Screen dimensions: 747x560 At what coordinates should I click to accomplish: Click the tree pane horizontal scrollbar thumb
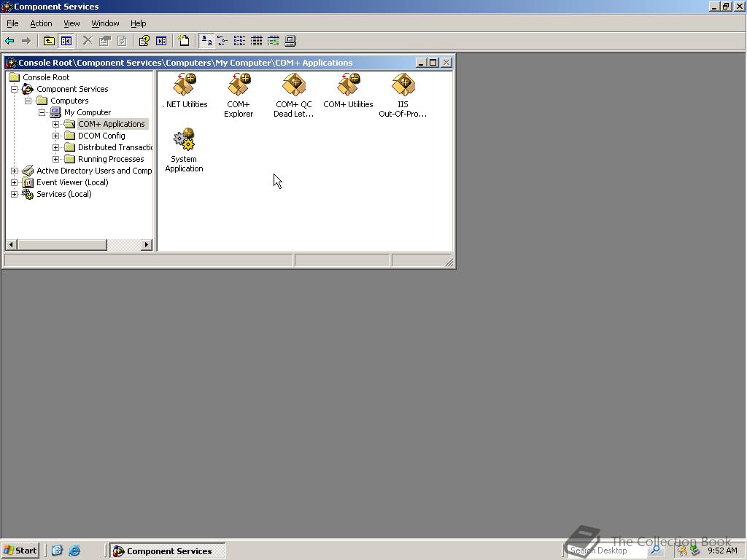(62, 245)
